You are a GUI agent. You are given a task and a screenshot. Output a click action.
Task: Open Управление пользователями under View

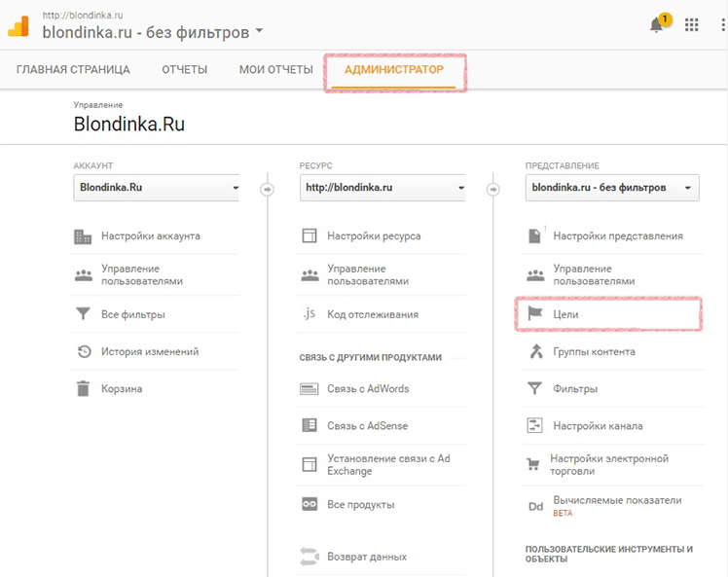(594, 274)
